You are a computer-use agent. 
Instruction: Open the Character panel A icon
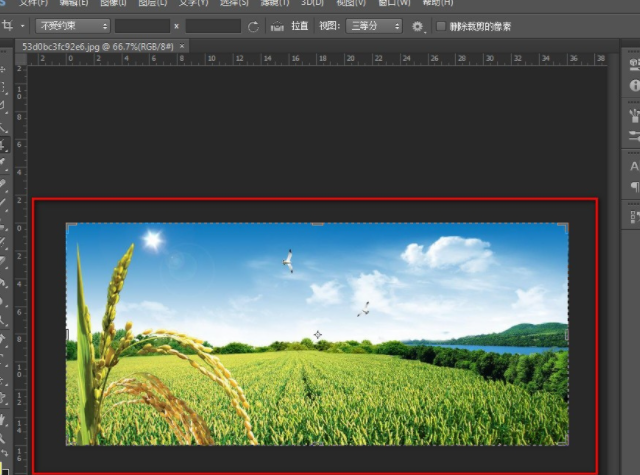[634, 166]
